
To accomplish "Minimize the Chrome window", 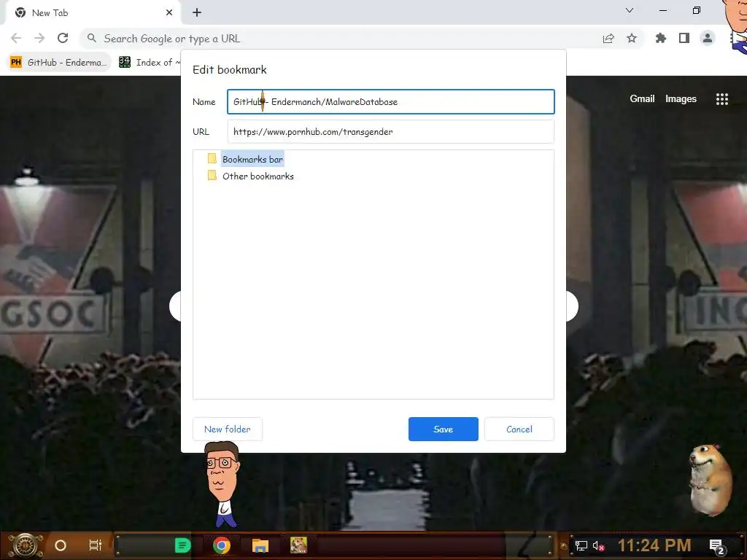I will coord(662,10).
